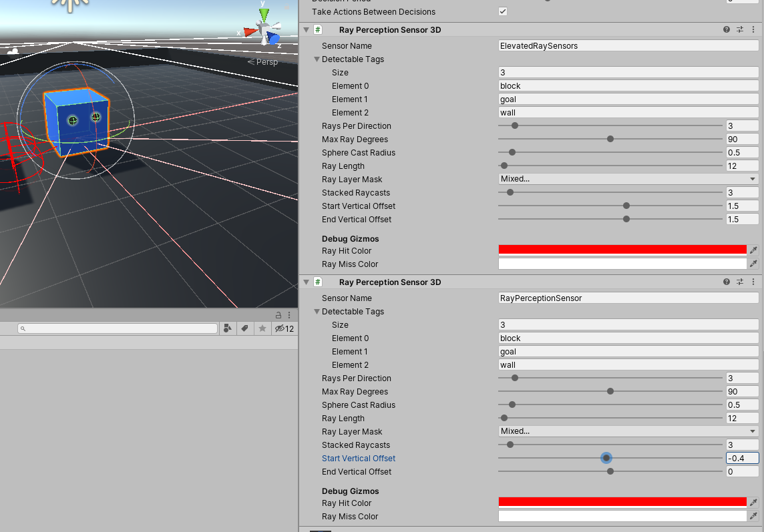Screen dimensions: 764x532
Task: Open context menu of RayPerceptionSensor component
Action: tap(753, 282)
